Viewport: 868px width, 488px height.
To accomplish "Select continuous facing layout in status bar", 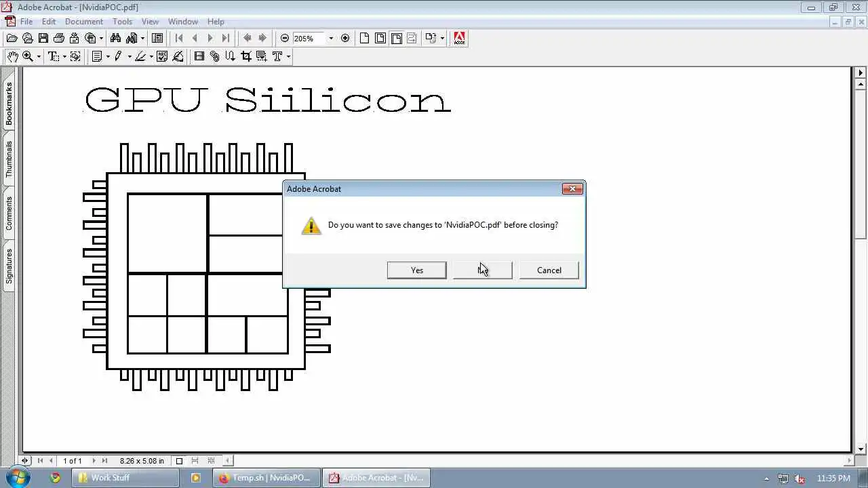I will (211, 461).
